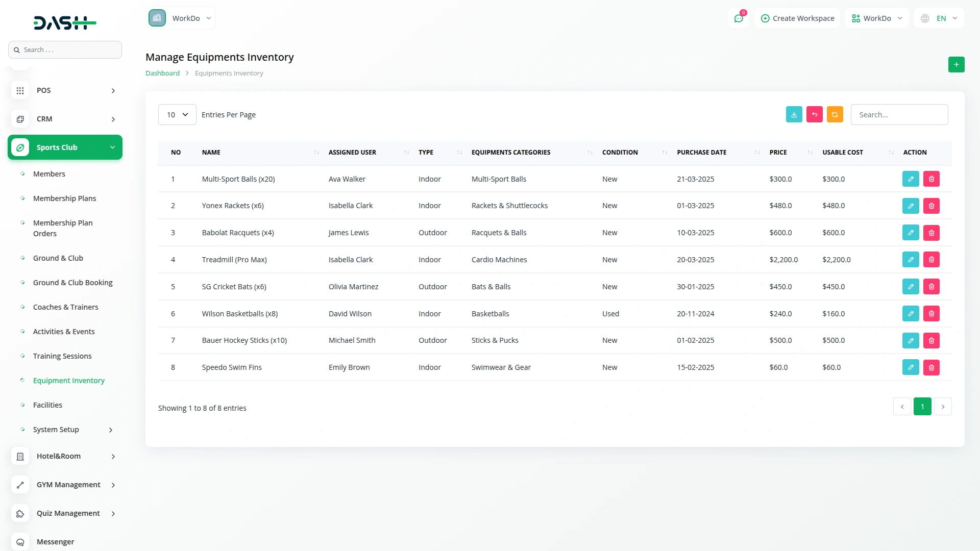Edit the Treadmill (Pro Max) row
Image resolution: width=980 pixels, height=551 pixels.
pyautogui.click(x=910, y=260)
